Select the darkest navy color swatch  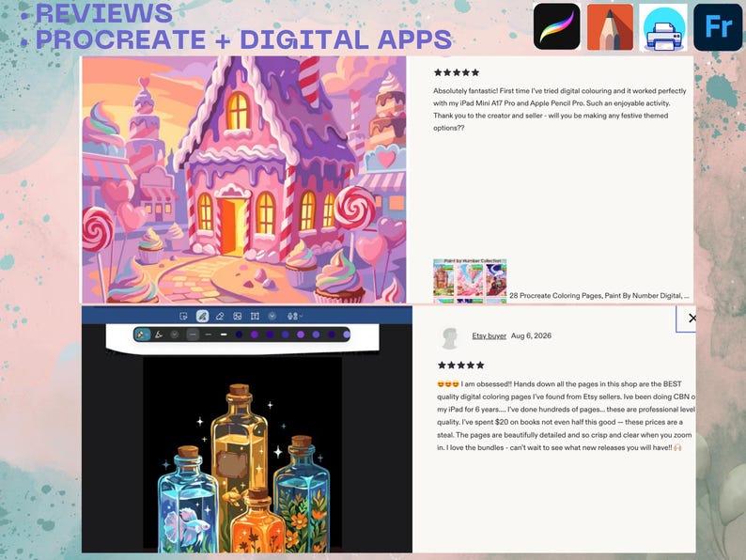point(239,334)
